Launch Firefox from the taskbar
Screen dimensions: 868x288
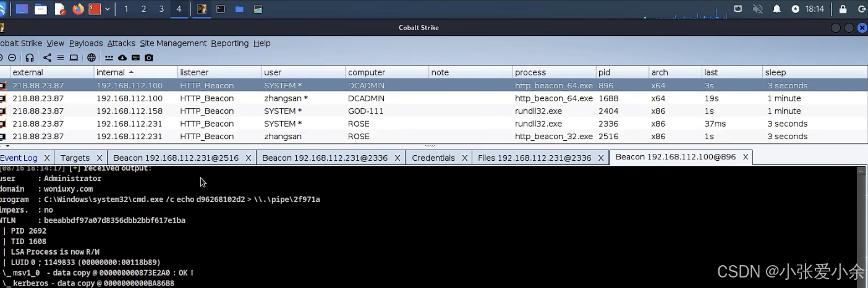78,9
